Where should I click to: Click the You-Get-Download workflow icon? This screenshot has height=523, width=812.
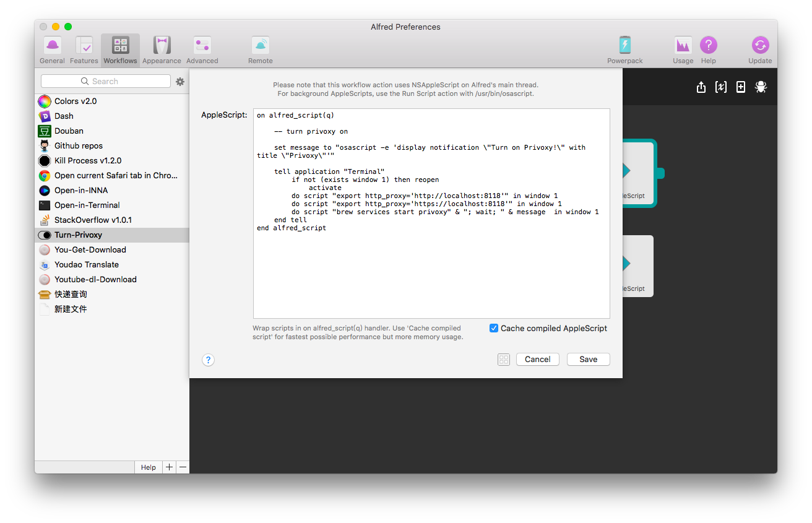tap(45, 249)
